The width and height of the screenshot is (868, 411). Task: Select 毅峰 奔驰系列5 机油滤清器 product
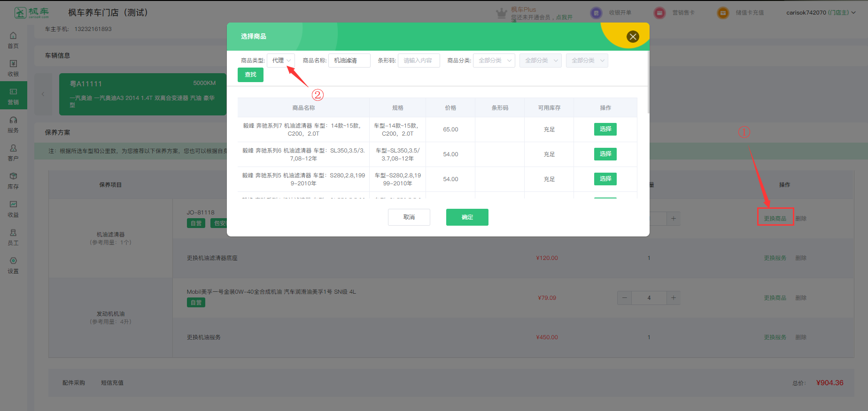click(x=605, y=179)
